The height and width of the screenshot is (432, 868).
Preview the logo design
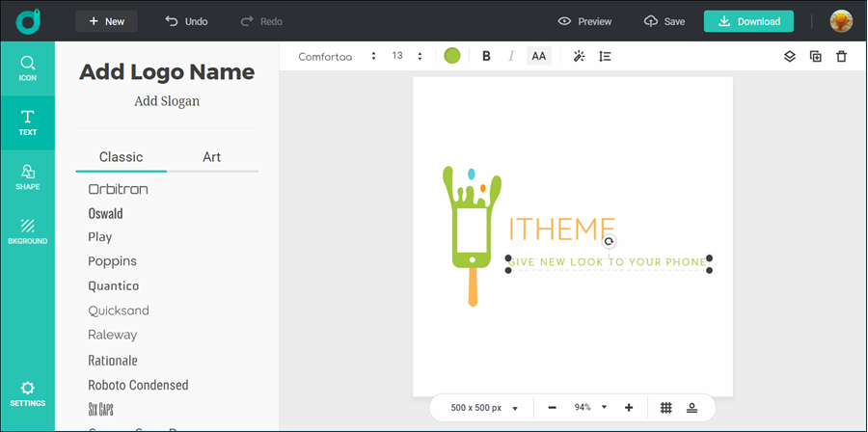584,21
